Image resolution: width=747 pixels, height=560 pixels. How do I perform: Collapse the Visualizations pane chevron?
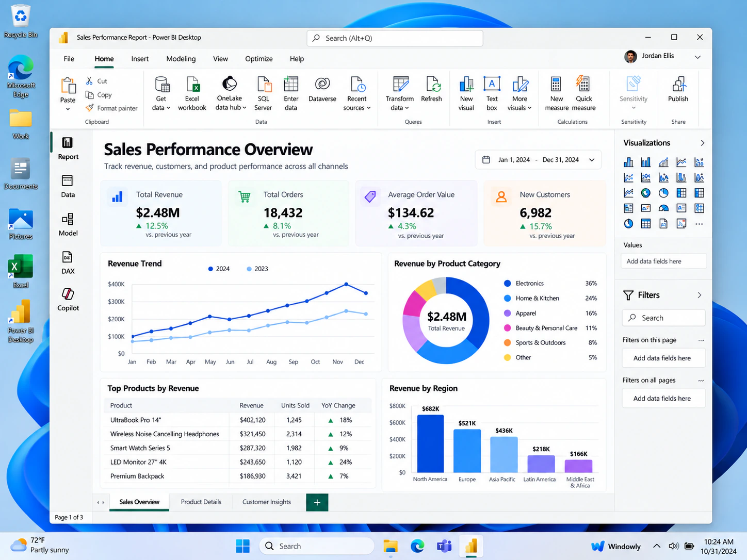(x=702, y=143)
